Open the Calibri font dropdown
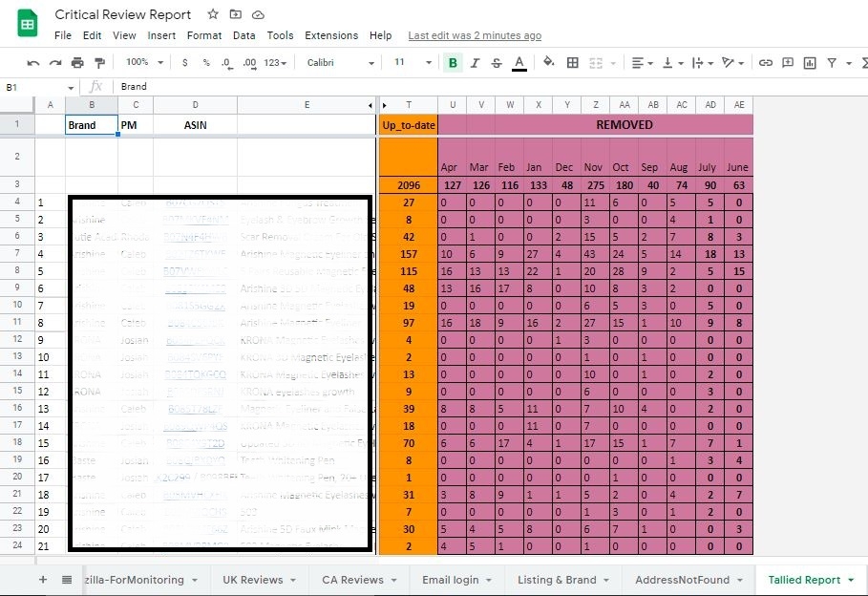The width and height of the screenshot is (868, 596). click(341, 63)
